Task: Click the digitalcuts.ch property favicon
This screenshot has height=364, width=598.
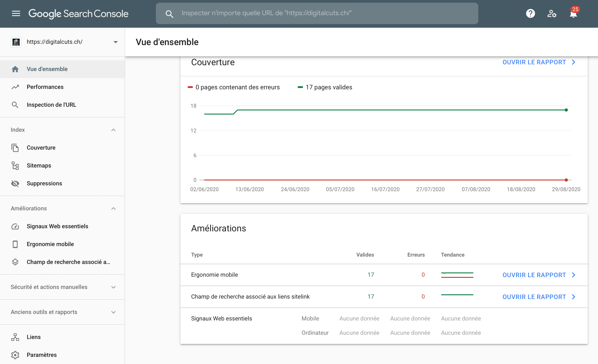Action: click(16, 42)
